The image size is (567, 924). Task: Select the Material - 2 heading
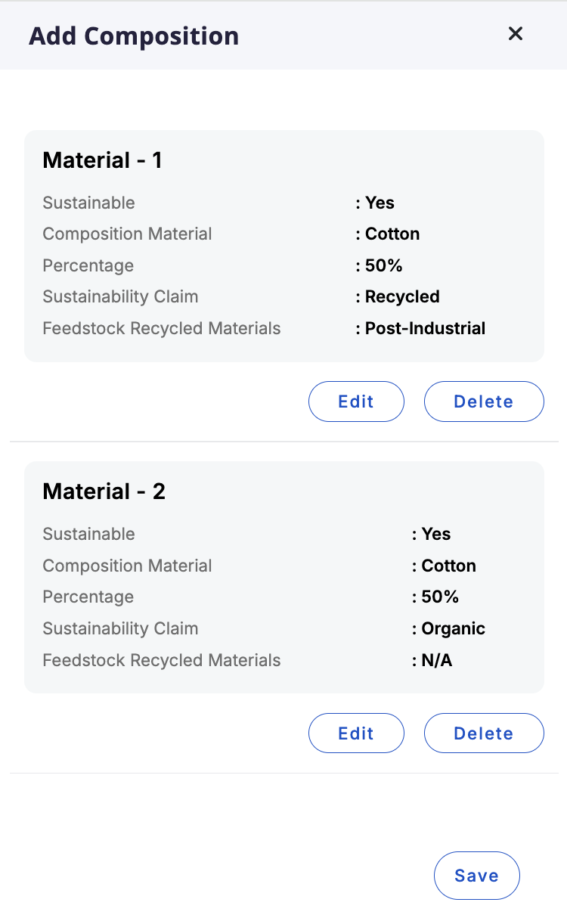(104, 491)
